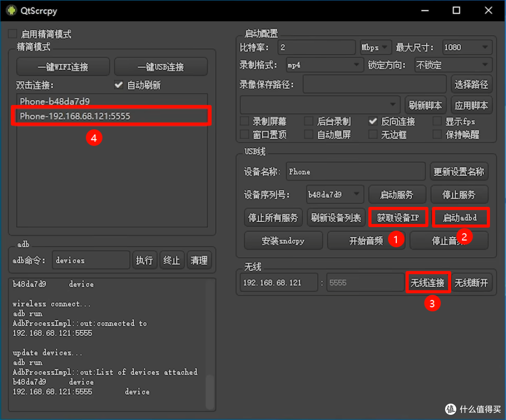This screenshot has width=506, height=420.
Task: Check the 后台录制 option
Action: tap(309, 121)
